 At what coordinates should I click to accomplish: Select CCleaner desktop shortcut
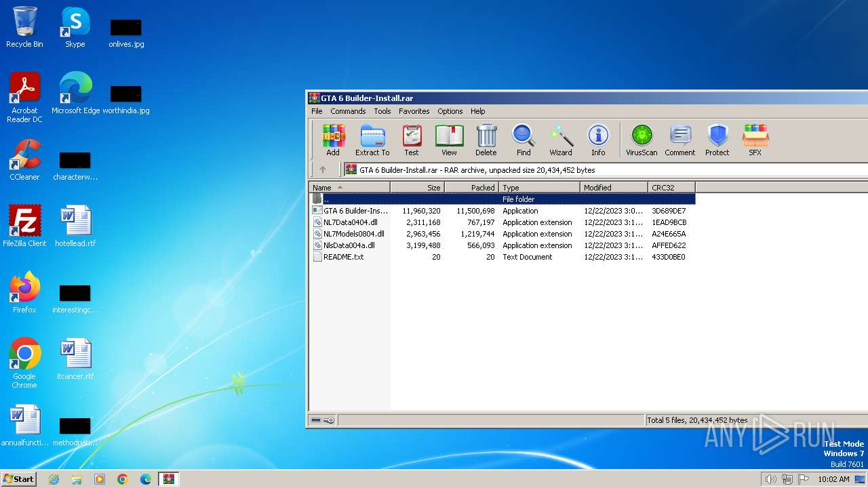tap(24, 160)
